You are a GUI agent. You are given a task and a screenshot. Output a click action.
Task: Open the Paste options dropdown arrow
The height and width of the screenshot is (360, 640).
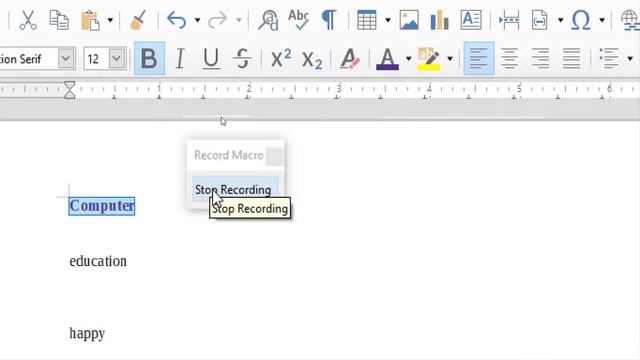coord(110,20)
